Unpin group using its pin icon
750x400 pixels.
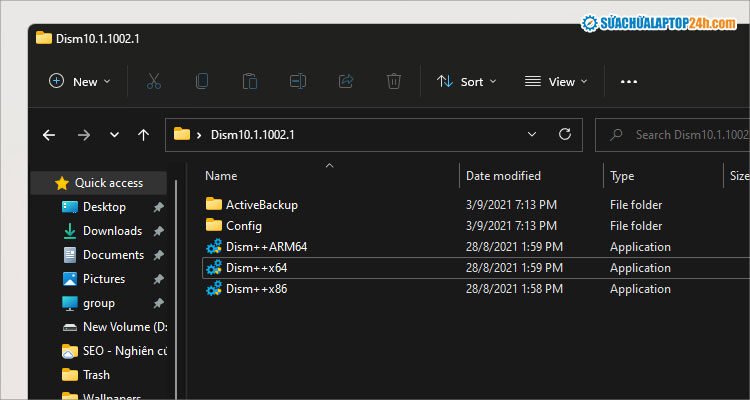click(158, 303)
